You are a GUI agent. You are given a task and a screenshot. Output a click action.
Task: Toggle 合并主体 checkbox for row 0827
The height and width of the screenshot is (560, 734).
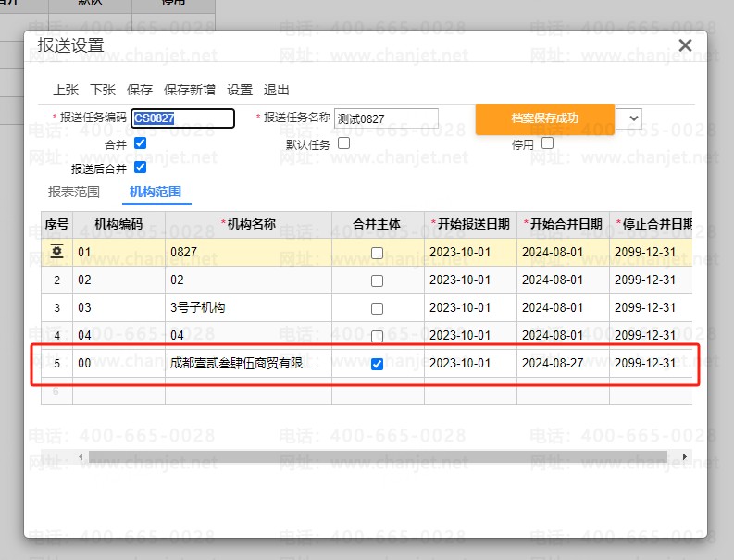click(x=377, y=253)
